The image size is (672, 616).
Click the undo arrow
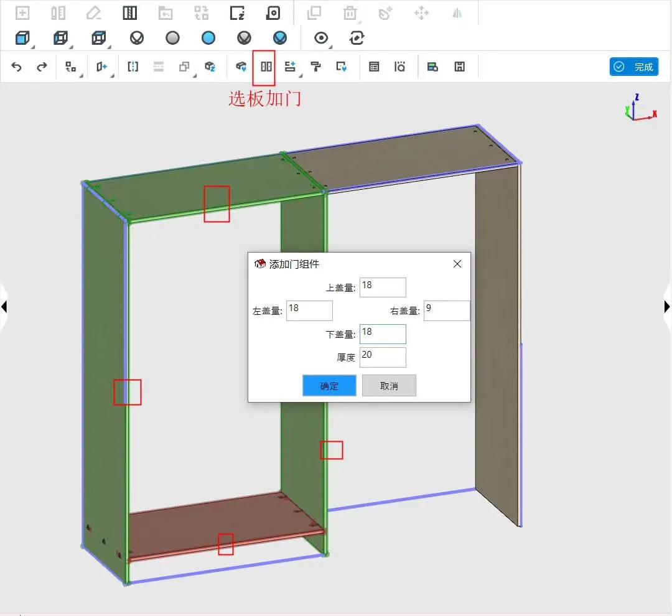(x=17, y=67)
